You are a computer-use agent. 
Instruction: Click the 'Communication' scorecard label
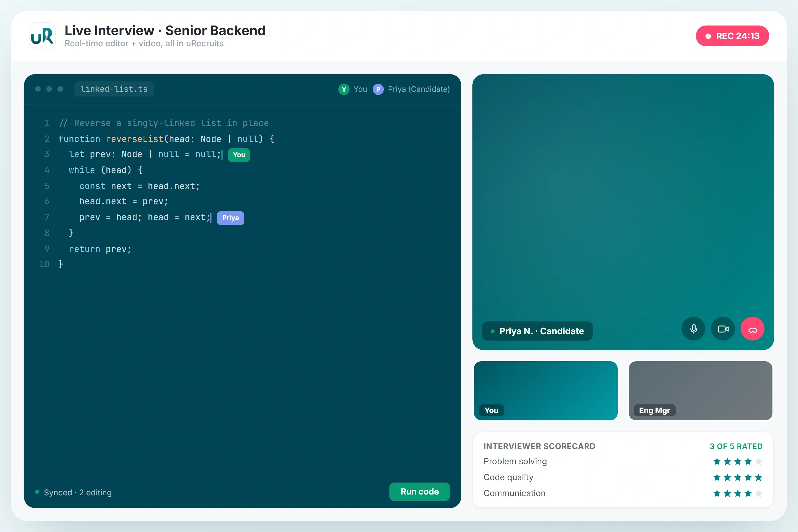(514, 493)
